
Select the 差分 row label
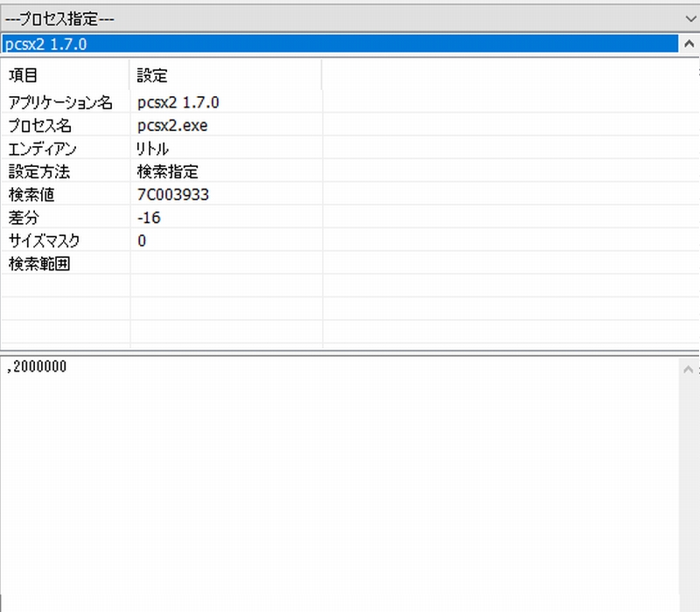pos(24,218)
